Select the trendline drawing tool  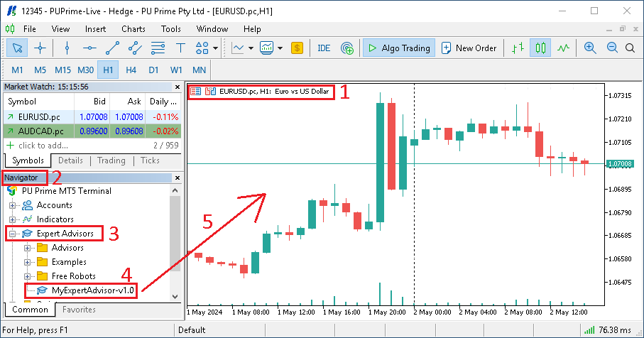coord(112,48)
